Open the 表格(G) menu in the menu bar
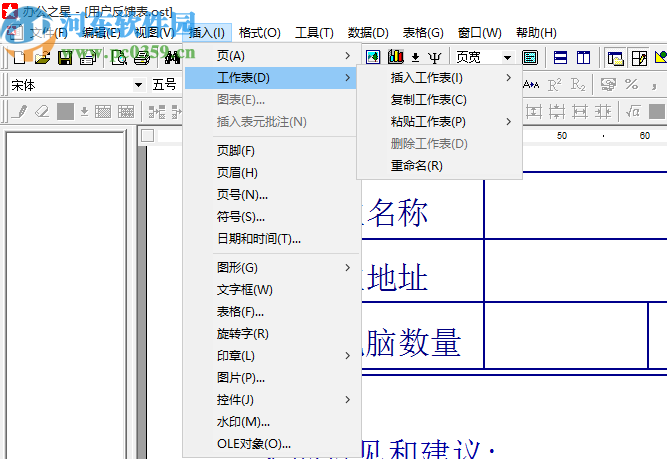The height and width of the screenshot is (459, 667). point(423,33)
